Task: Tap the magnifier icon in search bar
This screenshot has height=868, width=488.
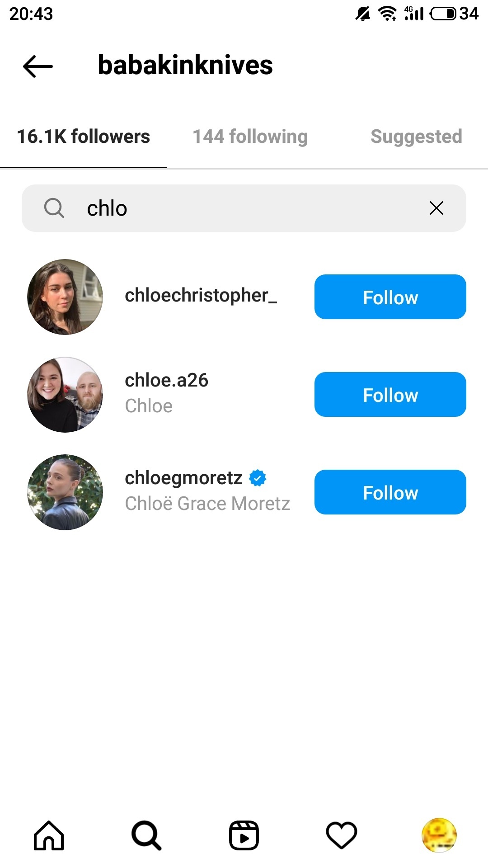Action: [54, 208]
